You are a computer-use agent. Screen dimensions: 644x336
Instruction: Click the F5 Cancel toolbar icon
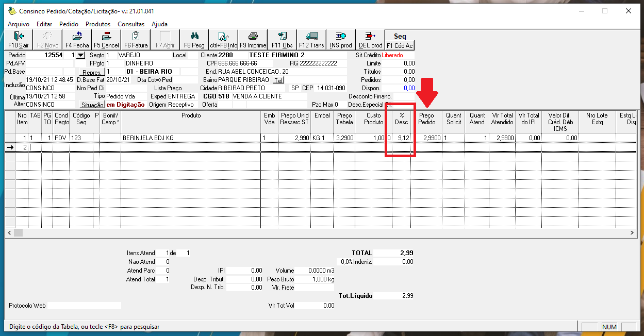[106, 36]
